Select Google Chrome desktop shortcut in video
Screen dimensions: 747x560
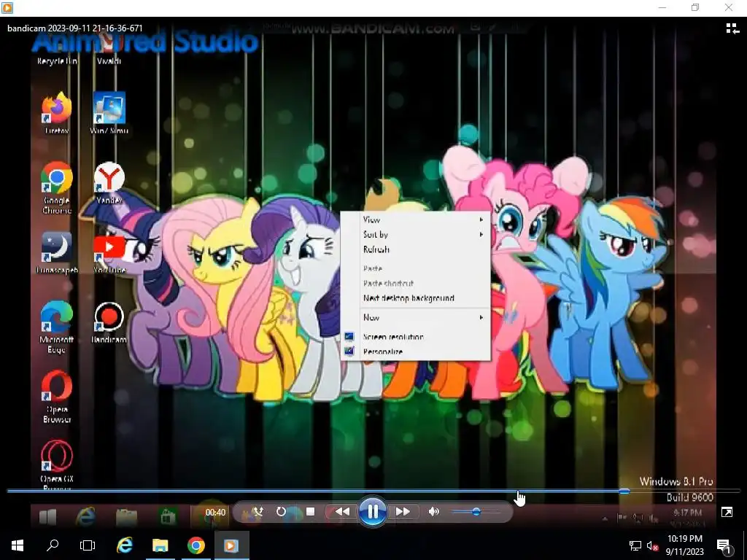click(57, 187)
